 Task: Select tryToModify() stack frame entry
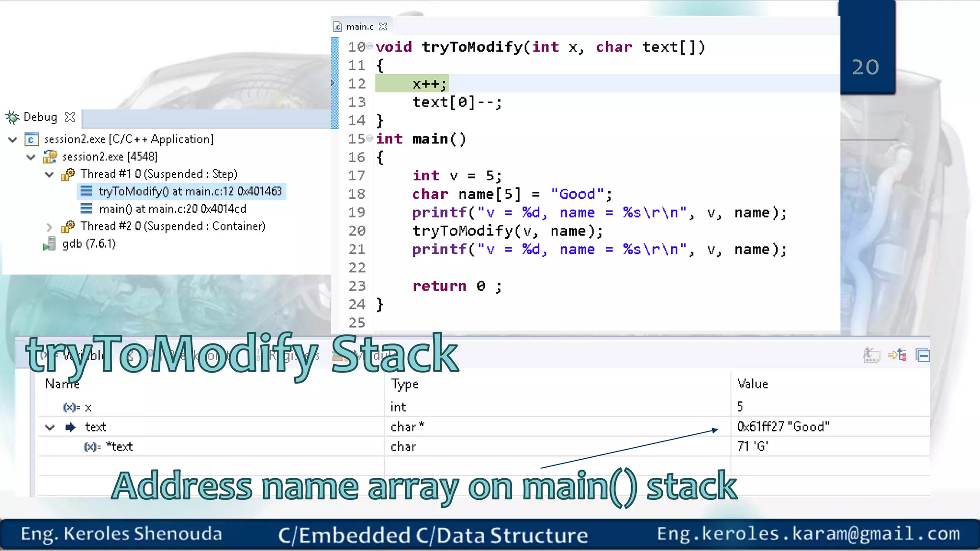click(x=189, y=191)
